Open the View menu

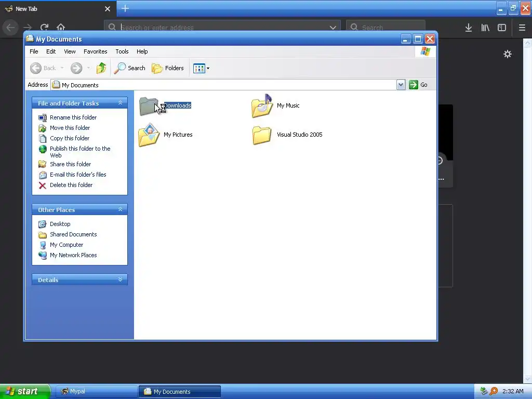(x=70, y=51)
